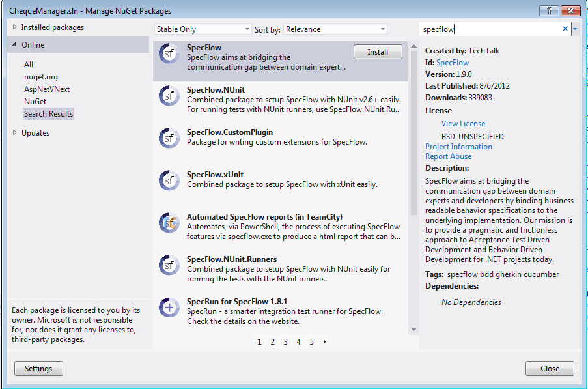Click the Downloads 339083 text
This screenshot has width=588, height=389.
458,98
